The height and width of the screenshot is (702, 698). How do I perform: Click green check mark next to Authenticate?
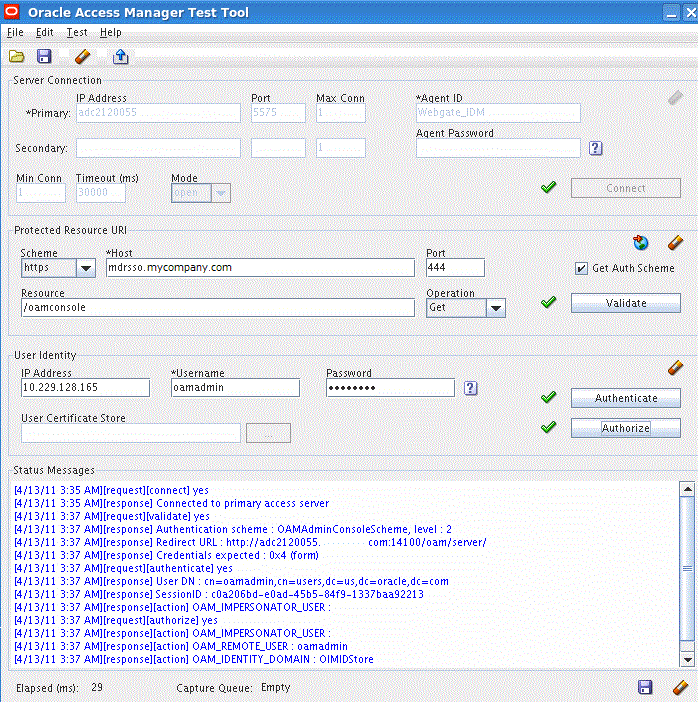(x=548, y=397)
